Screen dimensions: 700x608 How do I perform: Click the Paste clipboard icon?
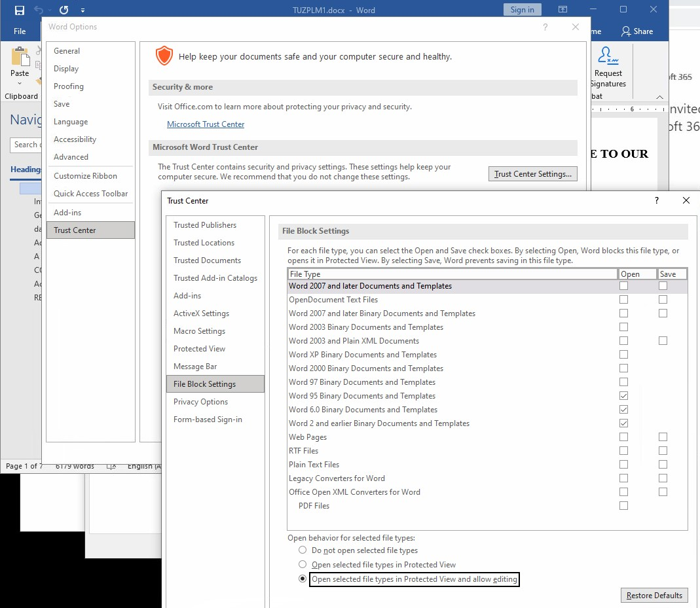[20, 57]
